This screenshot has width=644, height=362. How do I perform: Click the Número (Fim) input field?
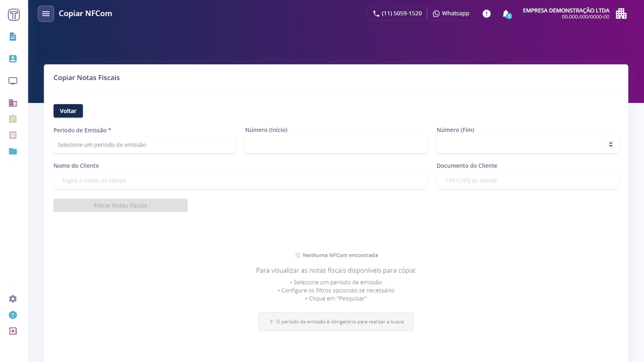(528, 145)
